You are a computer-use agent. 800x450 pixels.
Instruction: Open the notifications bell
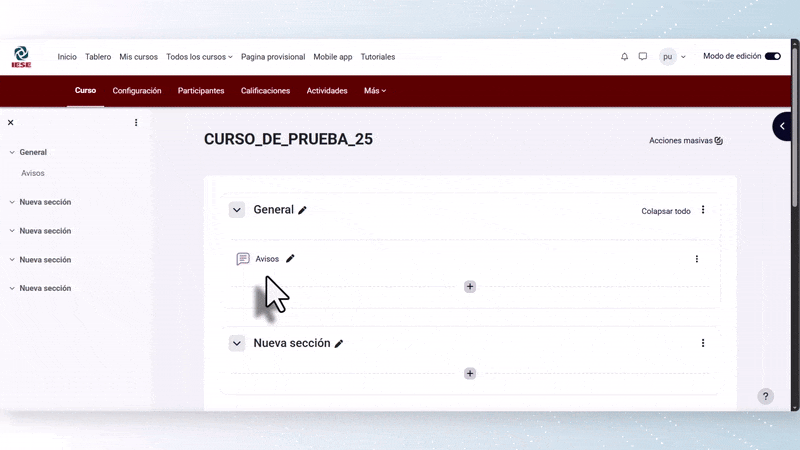point(624,57)
